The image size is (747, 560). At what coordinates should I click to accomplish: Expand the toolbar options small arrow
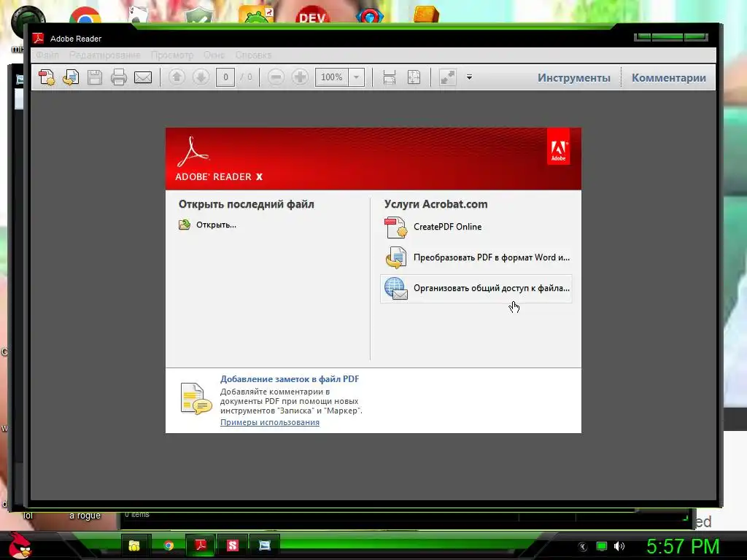click(x=469, y=77)
